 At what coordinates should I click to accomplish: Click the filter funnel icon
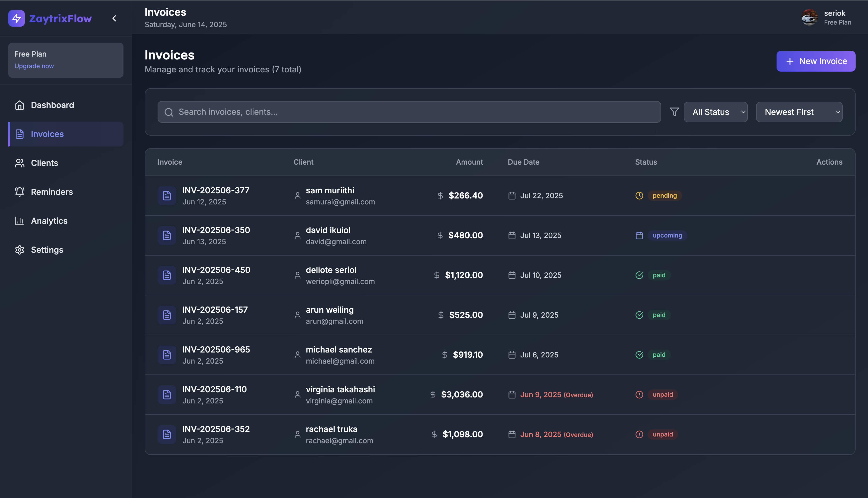[674, 112]
